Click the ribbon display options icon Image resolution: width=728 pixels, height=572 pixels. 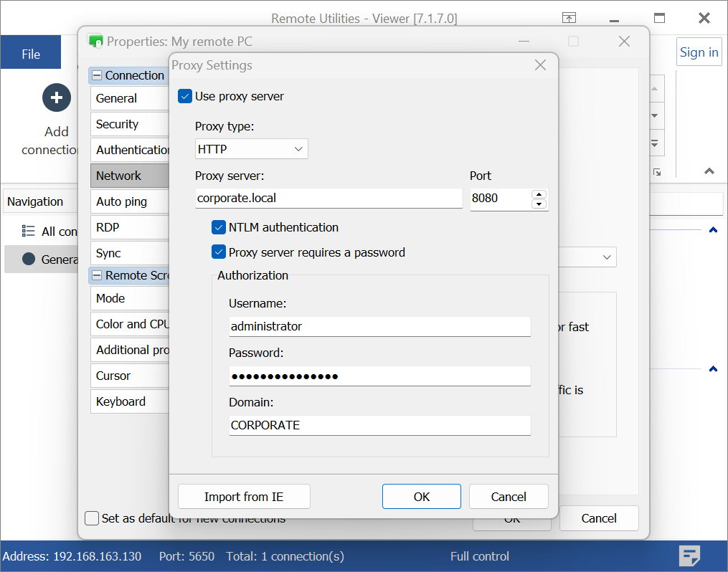pos(568,19)
